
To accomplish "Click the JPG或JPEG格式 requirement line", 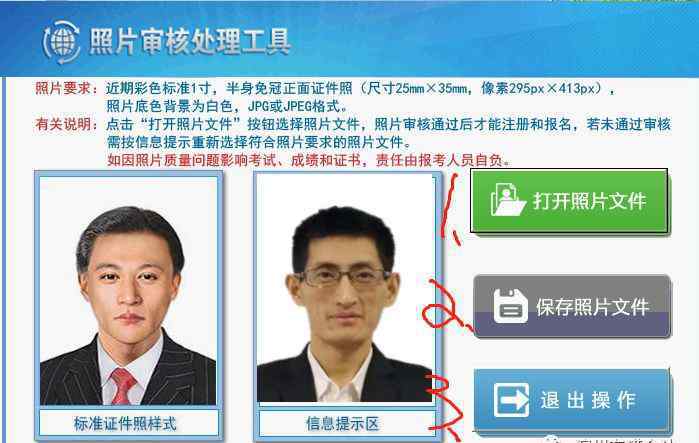I will pos(226,106).
